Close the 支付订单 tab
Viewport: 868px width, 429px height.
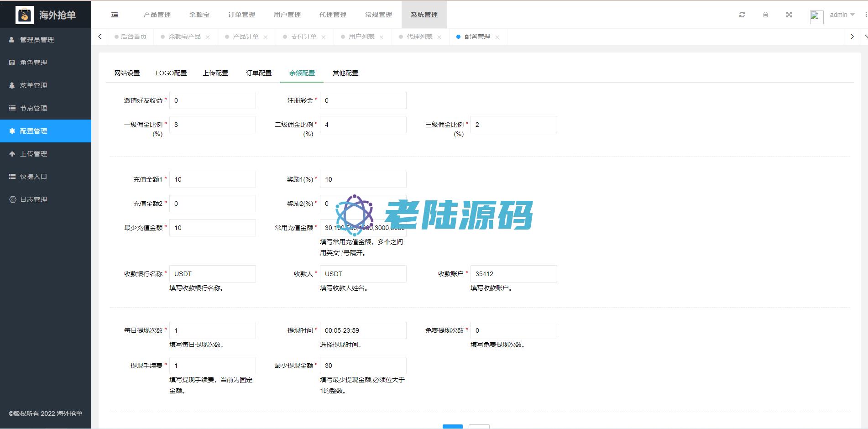(x=324, y=37)
